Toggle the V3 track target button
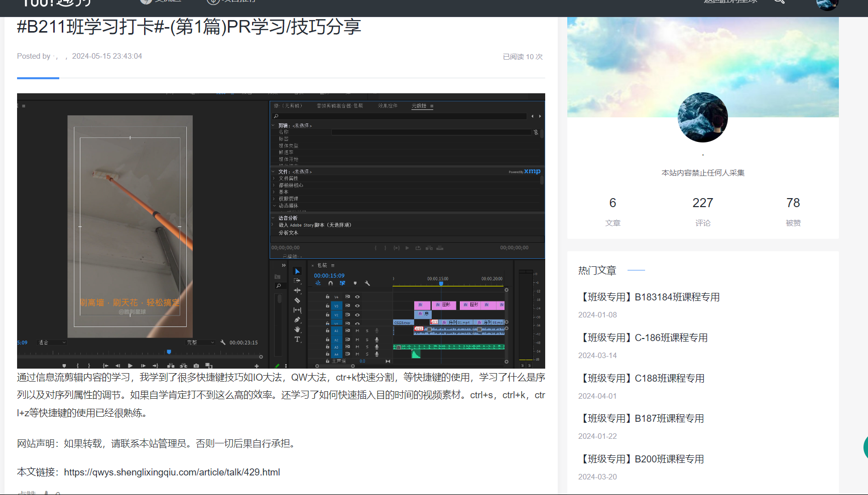This screenshot has height=495, width=868. pyautogui.click(x=336, y=305)
